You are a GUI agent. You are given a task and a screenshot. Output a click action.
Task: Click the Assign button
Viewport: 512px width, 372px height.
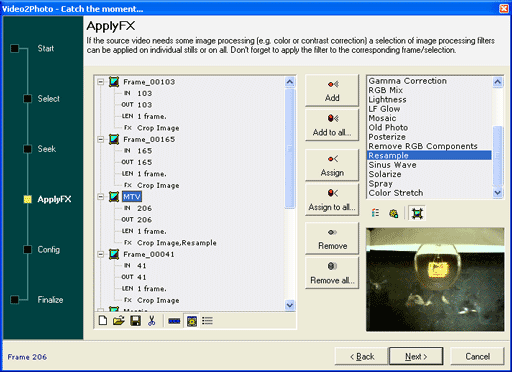(332, 165)
